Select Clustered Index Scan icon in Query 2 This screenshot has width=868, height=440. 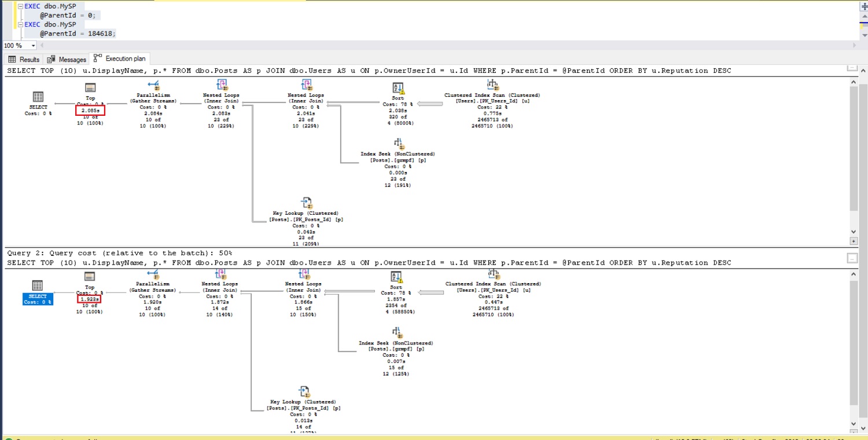(x=493, y=274)
